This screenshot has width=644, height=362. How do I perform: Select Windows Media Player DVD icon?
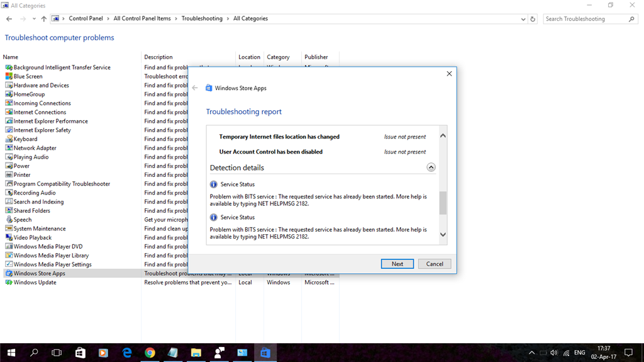click(x=9, y=247)
